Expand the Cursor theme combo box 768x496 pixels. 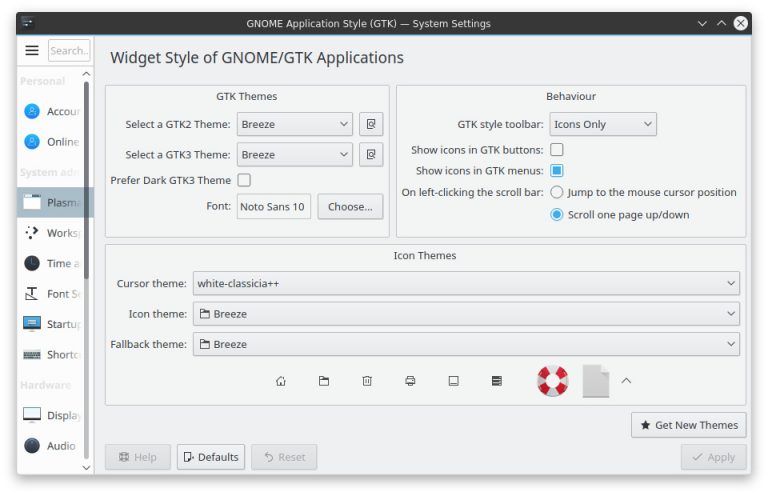(466, 284)
